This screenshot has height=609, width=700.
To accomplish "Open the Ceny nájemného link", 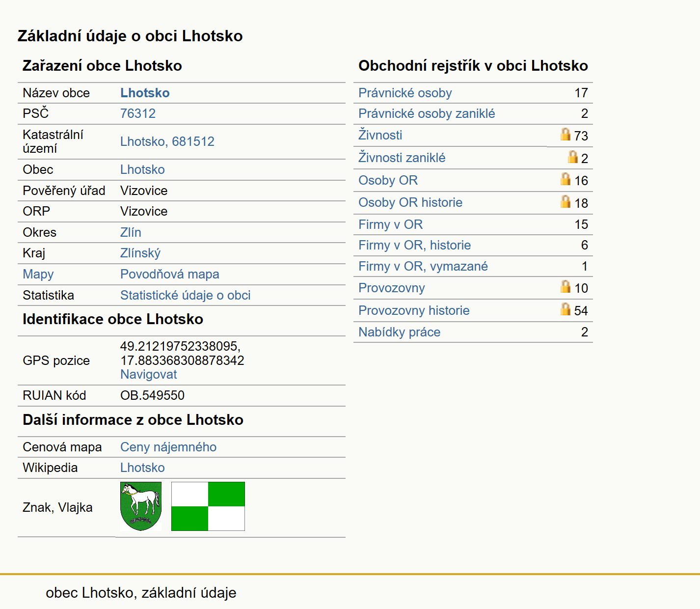I will [x=168, y=447].
